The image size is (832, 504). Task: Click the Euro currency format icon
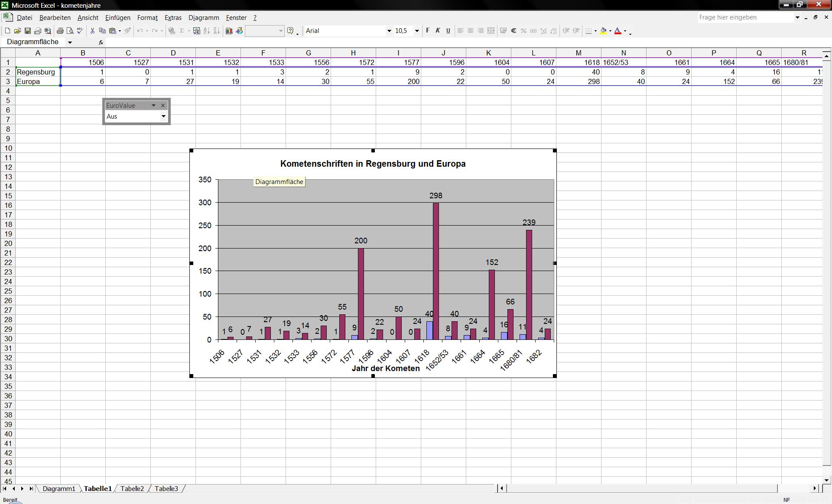(513, 31)
